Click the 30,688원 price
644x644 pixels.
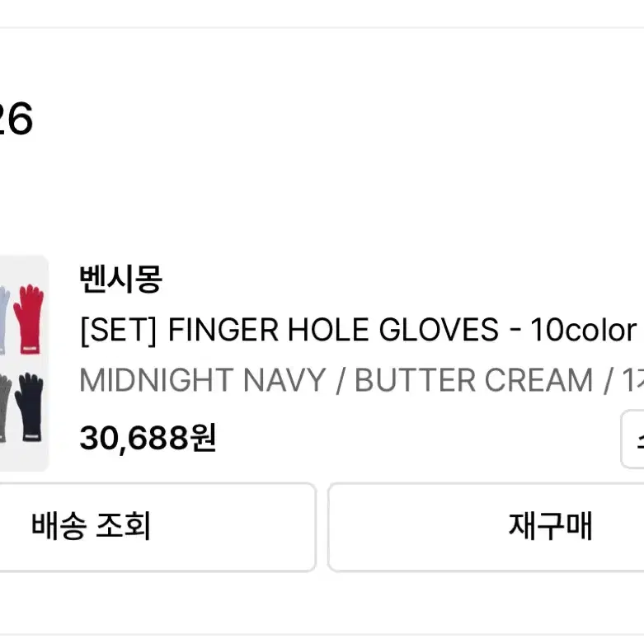click(148, 438)
